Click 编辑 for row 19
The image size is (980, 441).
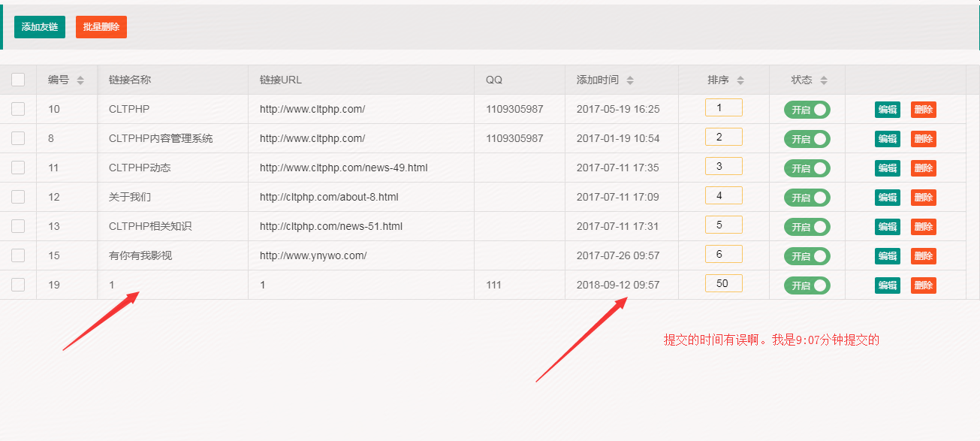(888, 285)
